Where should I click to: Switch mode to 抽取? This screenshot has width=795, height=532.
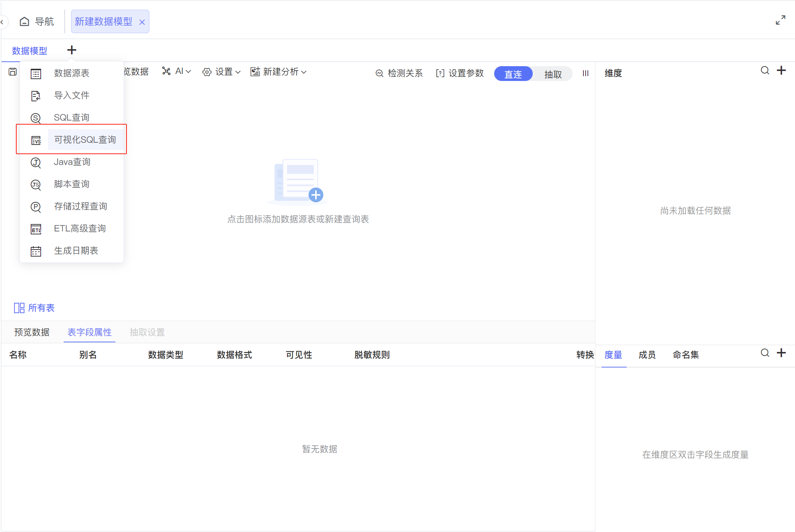click(x=553, y=74)
